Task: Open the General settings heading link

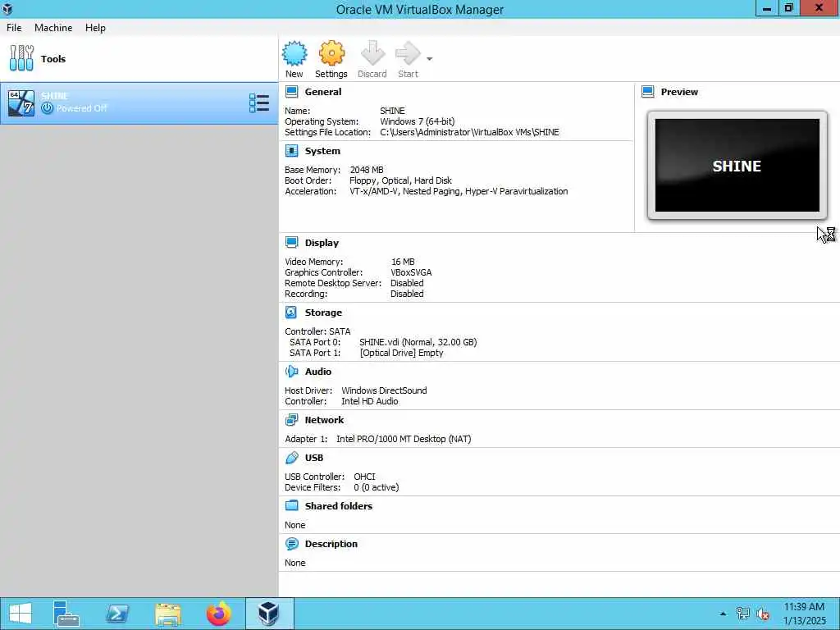Action: [x=323, y=92]
